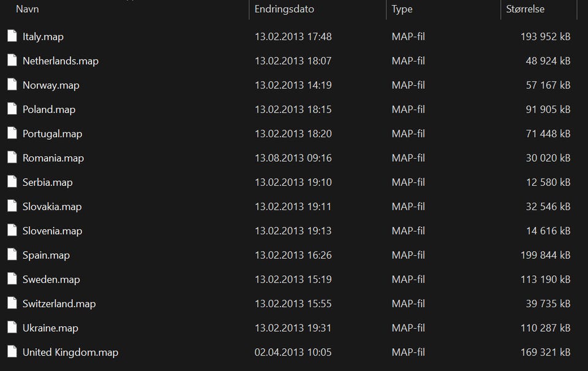Click the file icon next to Italy.map
Image resolution: width=588 pixels, height=371 pixels.
12,36
